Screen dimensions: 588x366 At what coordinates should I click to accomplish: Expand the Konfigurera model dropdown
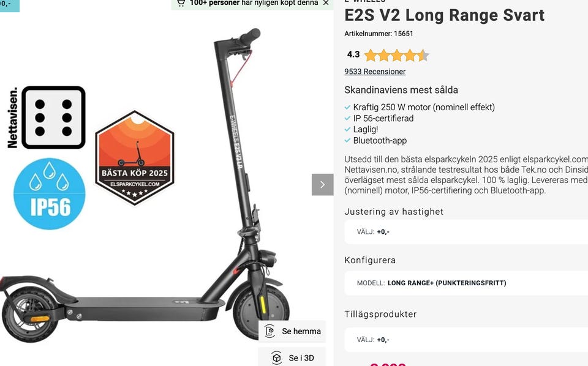(466, 283)
